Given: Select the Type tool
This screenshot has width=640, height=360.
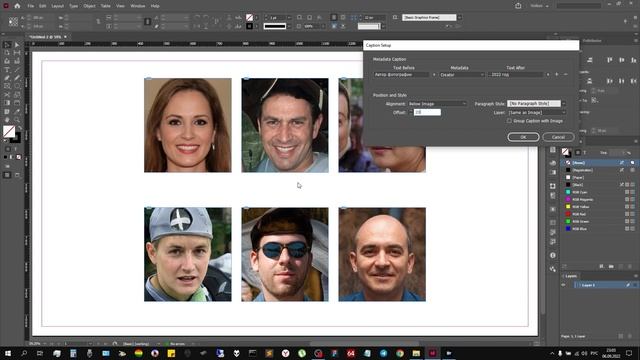Looking at the screenshot, I should [7, 70].
